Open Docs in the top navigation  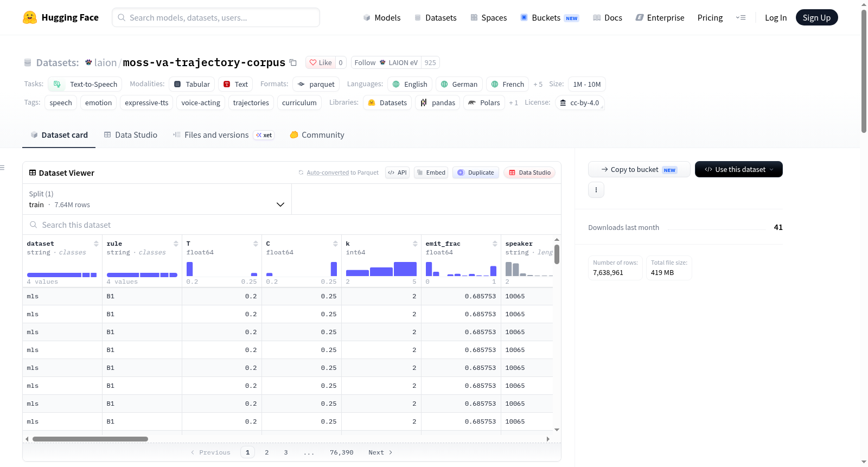pos(608,17)
